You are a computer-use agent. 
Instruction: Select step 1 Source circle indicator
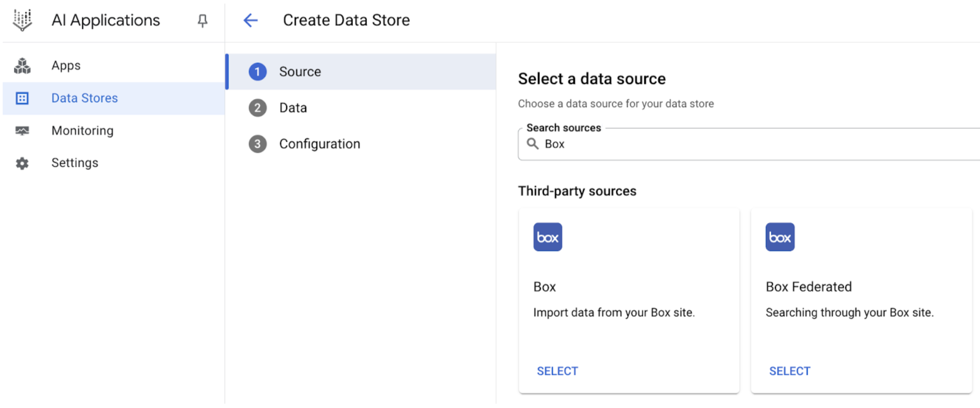pyautogui.click(x=258, y=71)
